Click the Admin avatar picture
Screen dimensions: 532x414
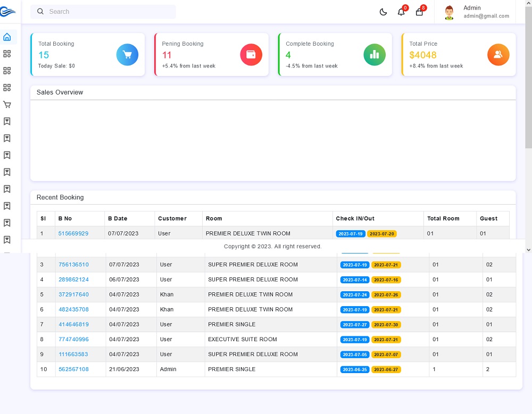point(450,12)
